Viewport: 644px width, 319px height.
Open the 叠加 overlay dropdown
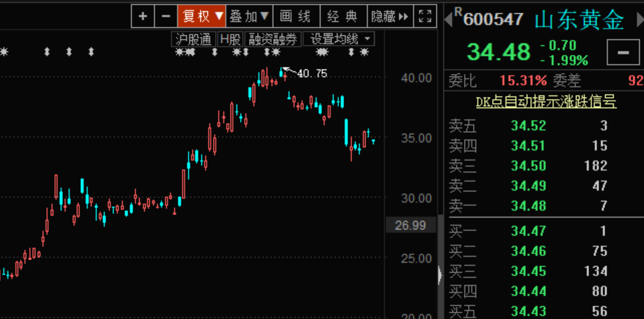[x=249, y=17]
